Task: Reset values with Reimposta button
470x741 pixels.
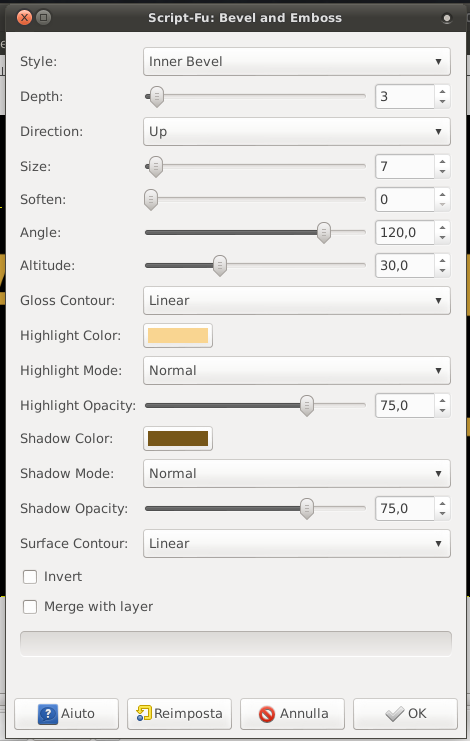Action: pyautogui.click(x=179, y=713)
